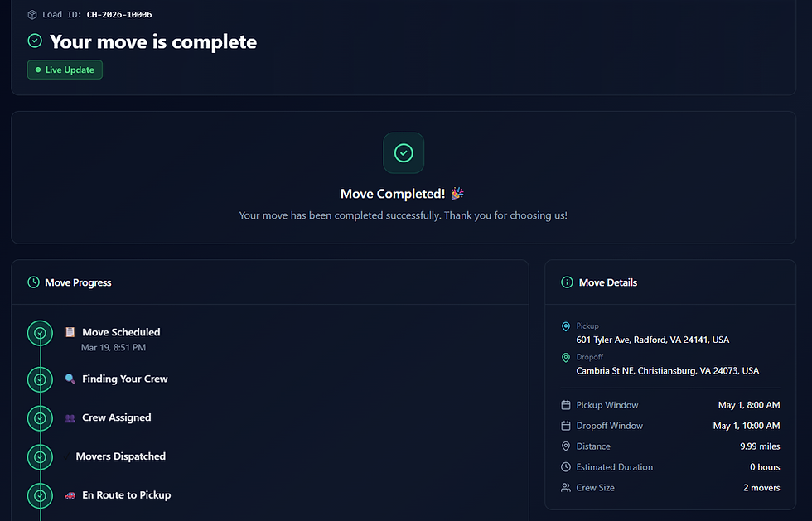812x521 pixels.
Task: Click the Pickup location pin icon
Action: click(x=565, y=326)
